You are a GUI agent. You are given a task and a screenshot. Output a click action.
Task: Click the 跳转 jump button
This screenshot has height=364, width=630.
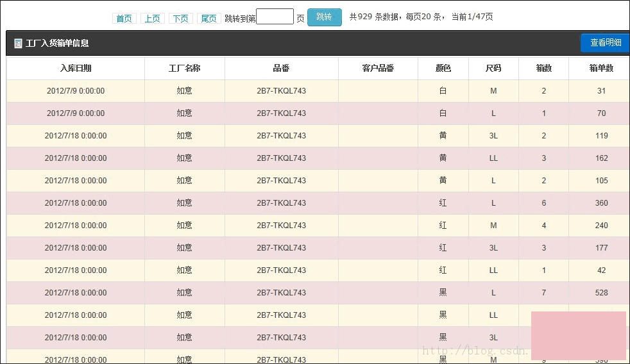pos(324,17)
